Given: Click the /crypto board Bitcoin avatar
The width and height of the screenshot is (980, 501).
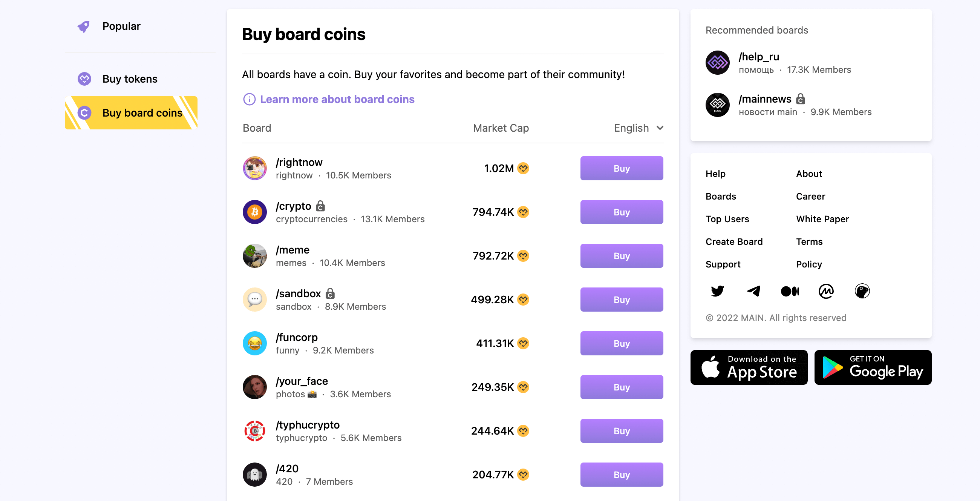Looking at the screenshot, I should point(254,212).
